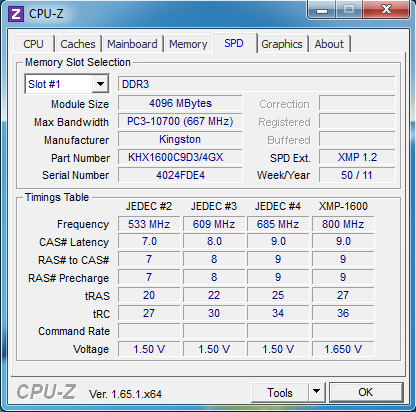The height and width of the screenshot is (412, 416).
Task: Open the Graphics tab
Action: 282,44
